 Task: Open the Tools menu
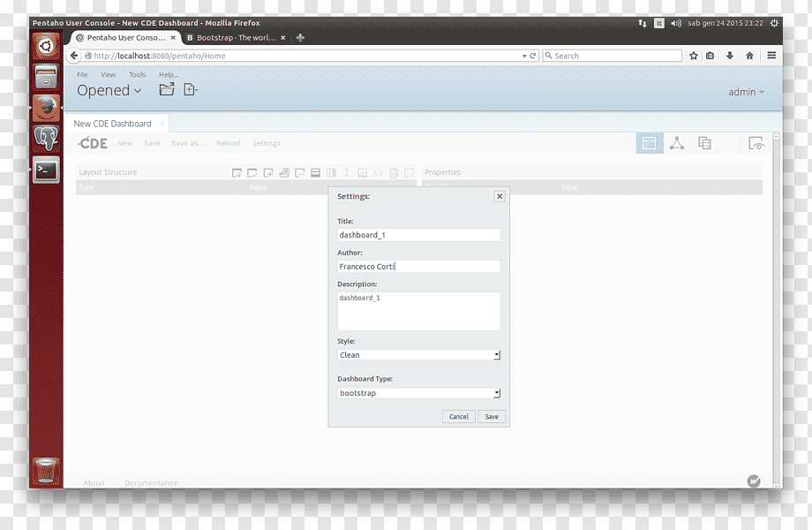coord(137,74)
